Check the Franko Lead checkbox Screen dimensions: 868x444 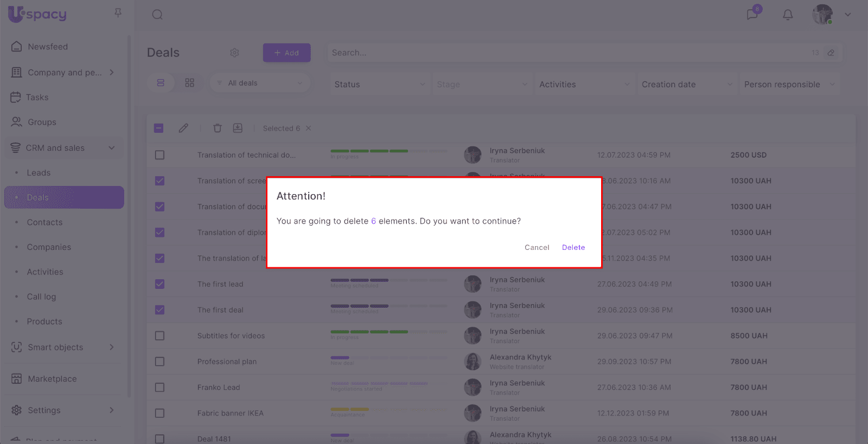tap(159, 387)
